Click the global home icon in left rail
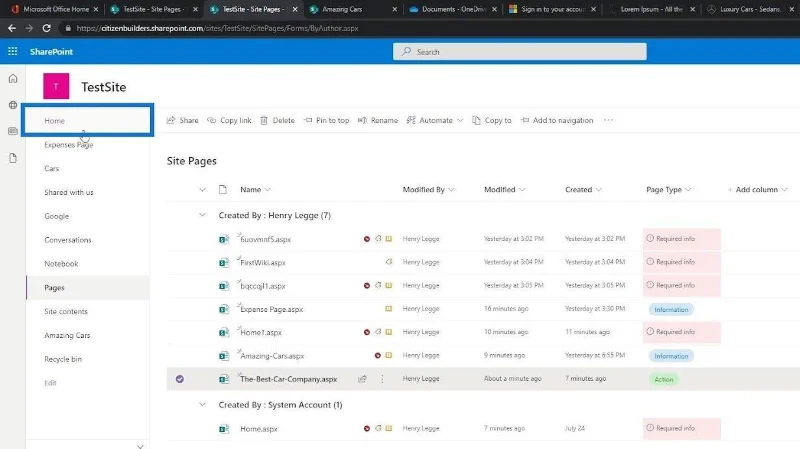Image resolution: width=800 pixels, height=449 pixels. tap(13, 79)
